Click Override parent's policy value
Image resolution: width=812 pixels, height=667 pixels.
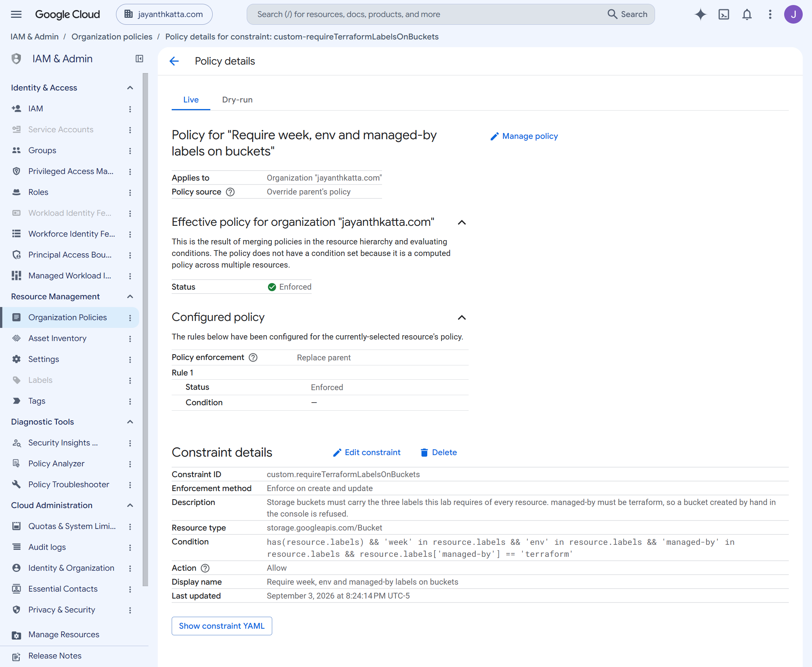(x=309, y=192)
